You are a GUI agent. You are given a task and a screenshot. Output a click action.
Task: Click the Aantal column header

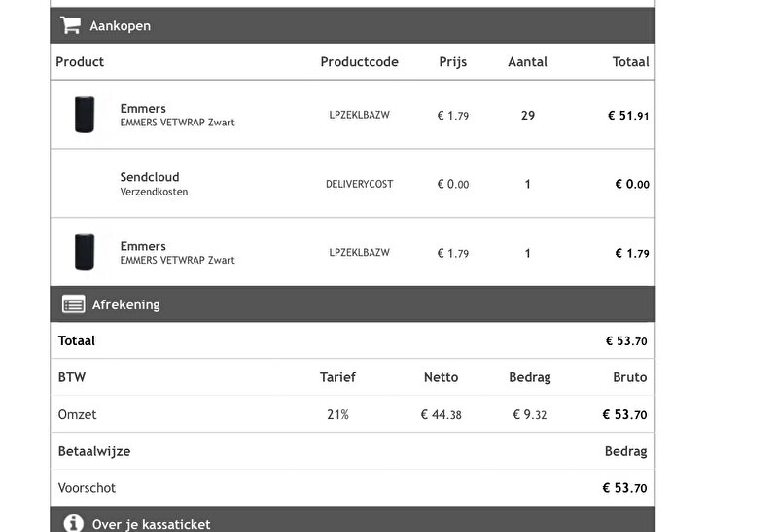[527, 61]
